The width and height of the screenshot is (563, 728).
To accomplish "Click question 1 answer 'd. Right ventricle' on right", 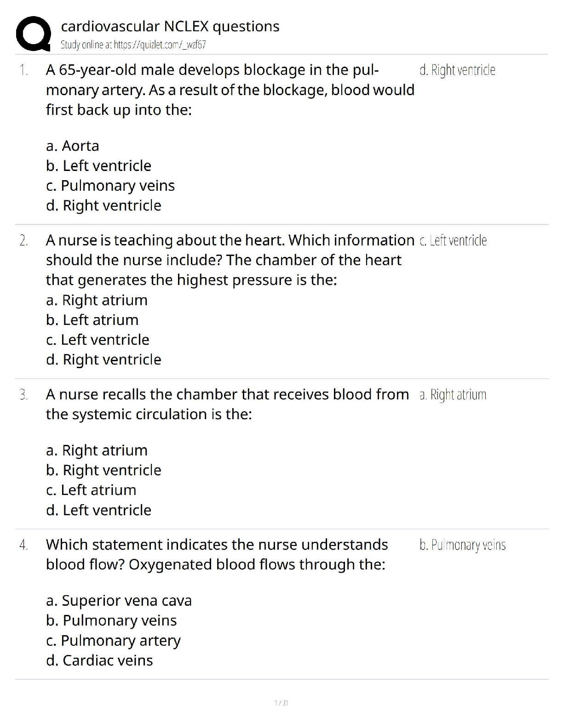I will (x=457, y=70).
